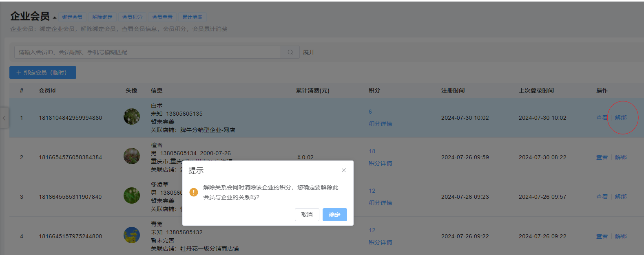Screen dimensions: 644x255
Task: Click 绑定会员（临时）button
Action: (43, 73)
